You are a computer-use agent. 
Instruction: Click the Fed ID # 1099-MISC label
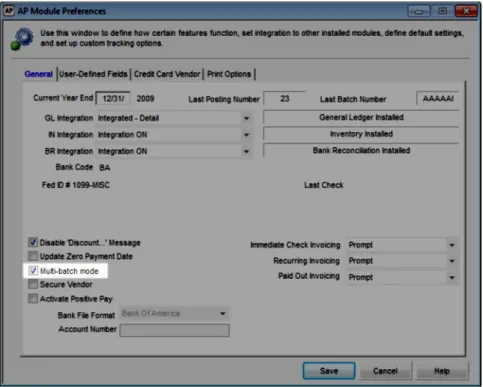click(76, 185)
